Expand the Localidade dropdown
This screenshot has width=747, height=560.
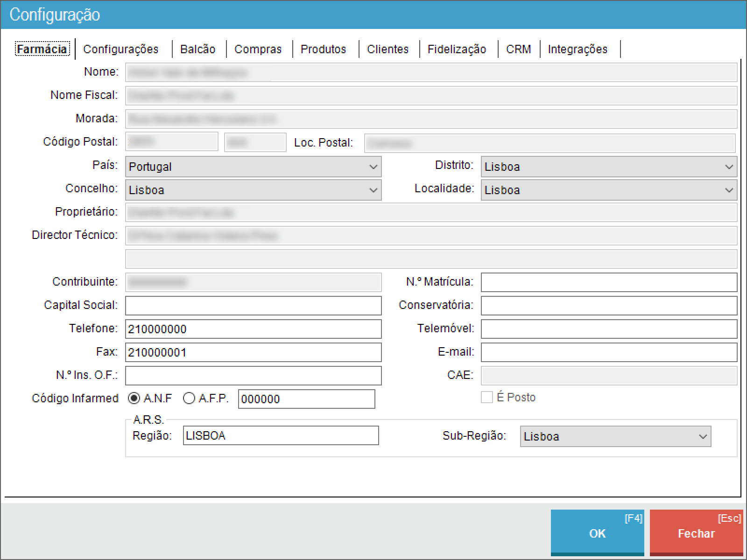tap(608, 190)
